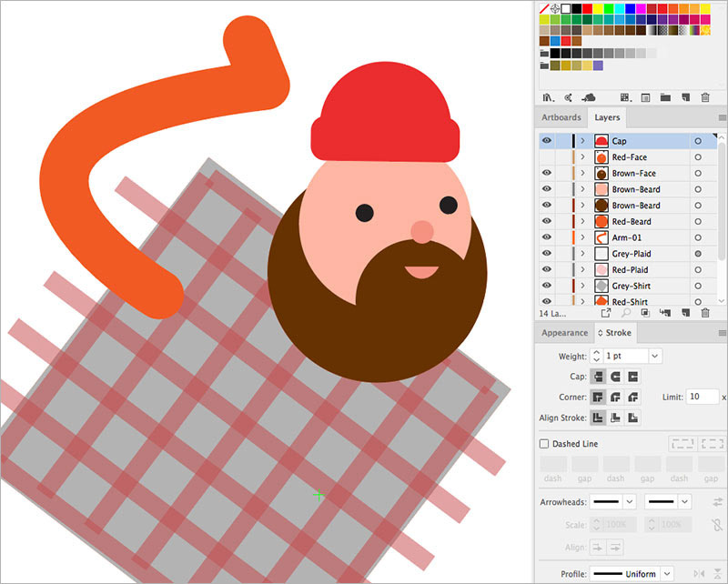Screen dimensions: 728x584
Task: Click the Create New Layer icon in Layers panel
Action: 685,313
